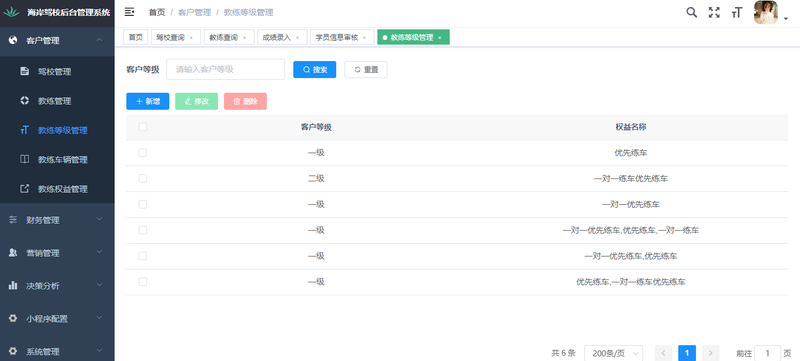Click the green 修改 button
Viewport: 800px width, 361px height.
pos(196,101)
